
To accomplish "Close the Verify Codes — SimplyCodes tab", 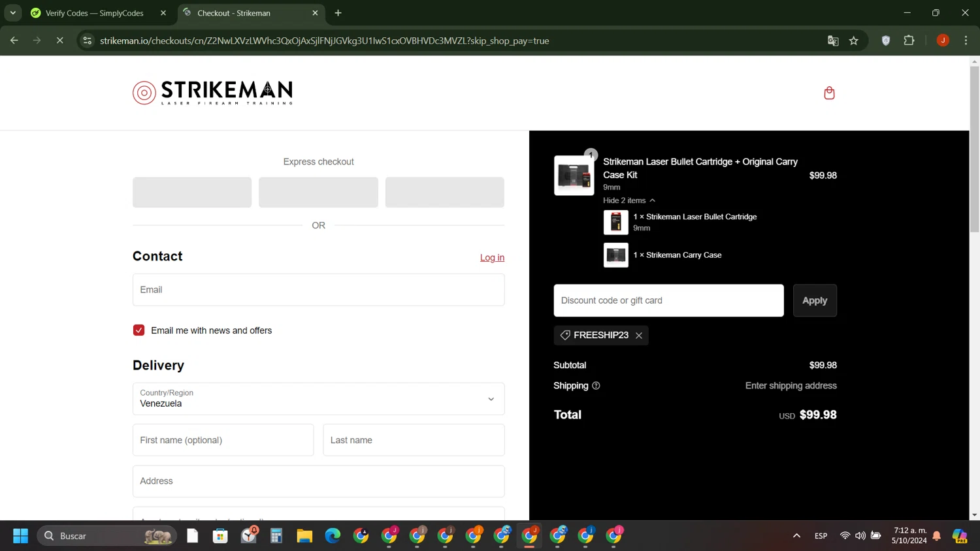I will click(163, 13).
